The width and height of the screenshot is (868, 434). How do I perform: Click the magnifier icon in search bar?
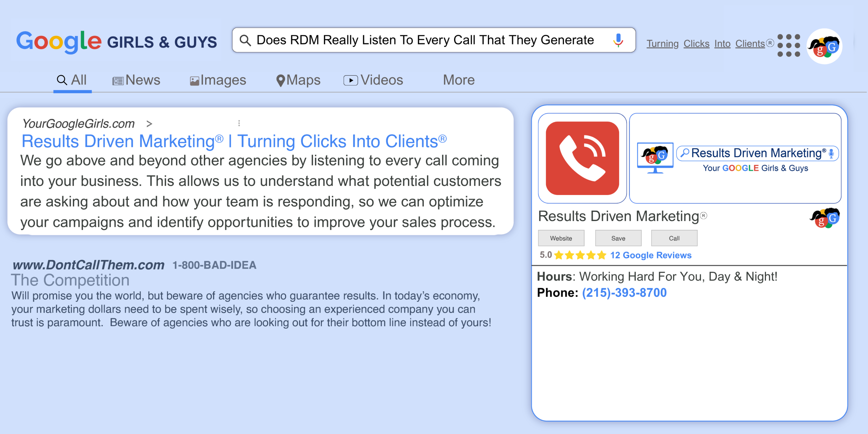click(245, 40)
